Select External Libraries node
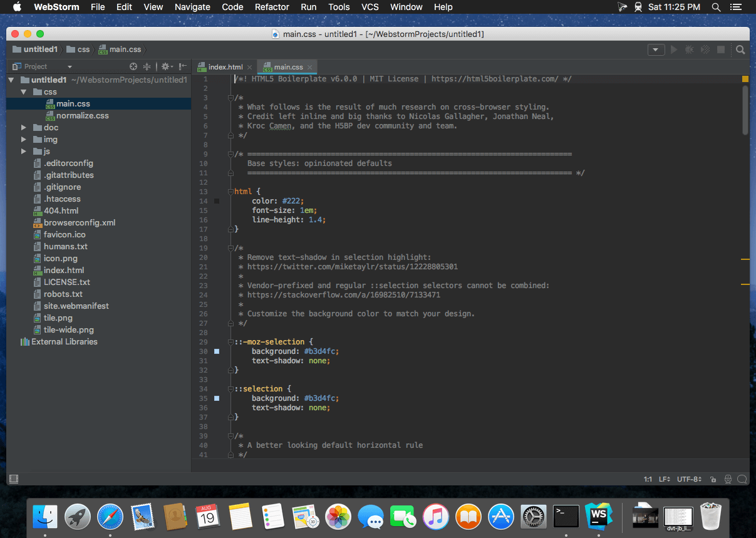Viewport: 756px width, 538px height. tap(59, 342)
